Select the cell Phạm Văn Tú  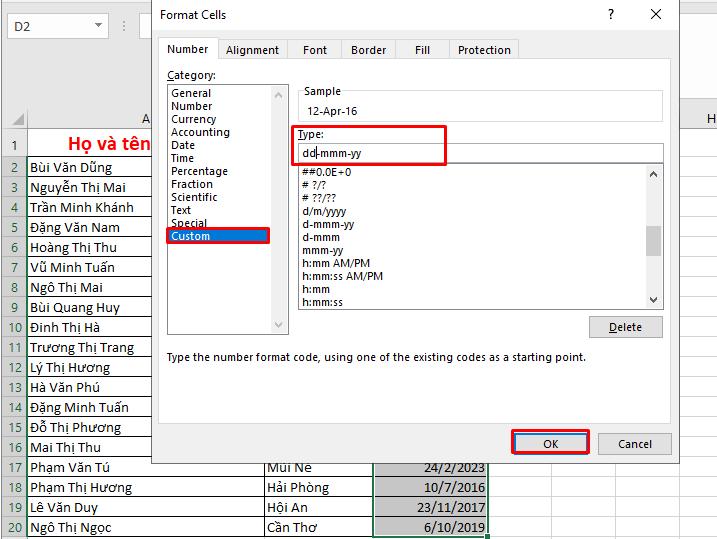point(146,468)
